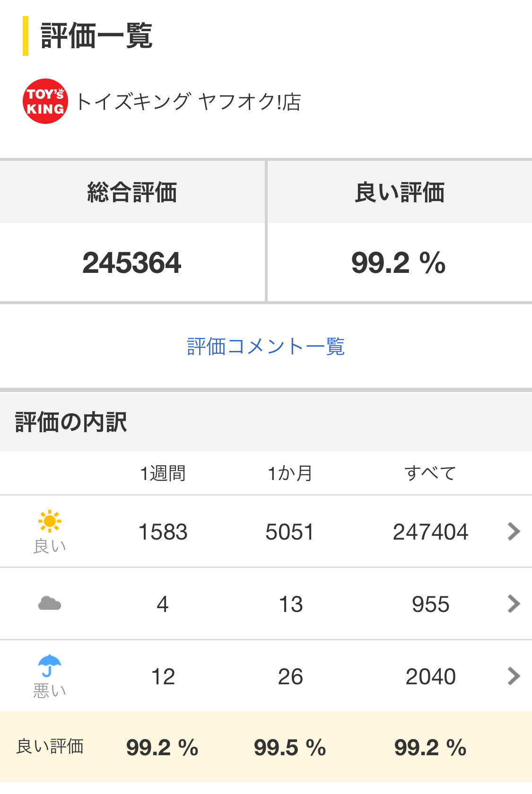Click the 評価の内訳 section heading

tap(71, 422)
